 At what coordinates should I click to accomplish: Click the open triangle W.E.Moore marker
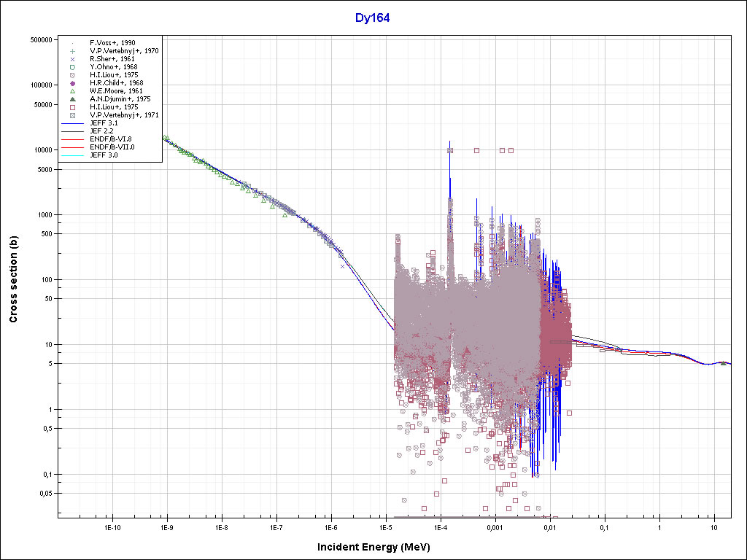[73, 91]
